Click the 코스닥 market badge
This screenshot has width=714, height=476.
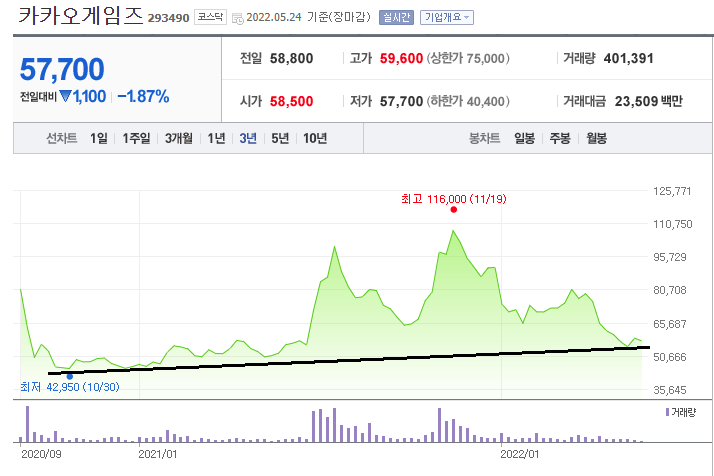[210, 17]
